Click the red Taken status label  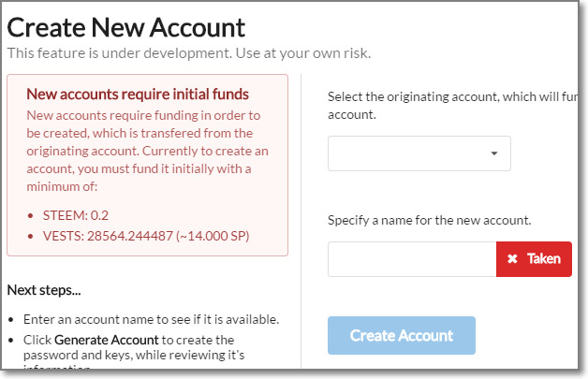[x=534, y=259]
